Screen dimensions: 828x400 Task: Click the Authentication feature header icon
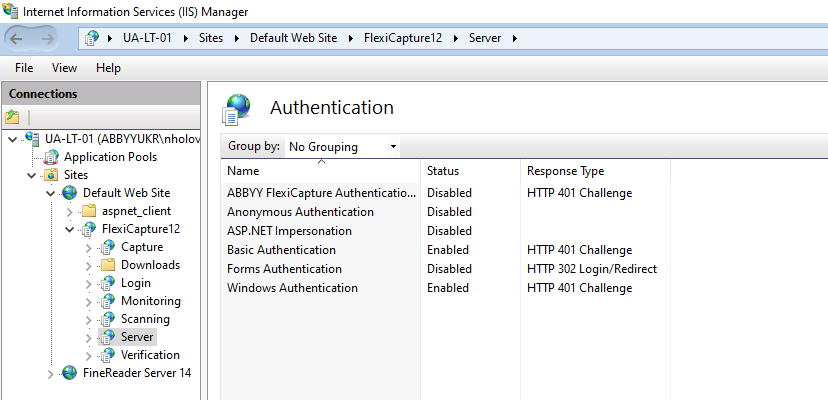[x=236, y=109]
